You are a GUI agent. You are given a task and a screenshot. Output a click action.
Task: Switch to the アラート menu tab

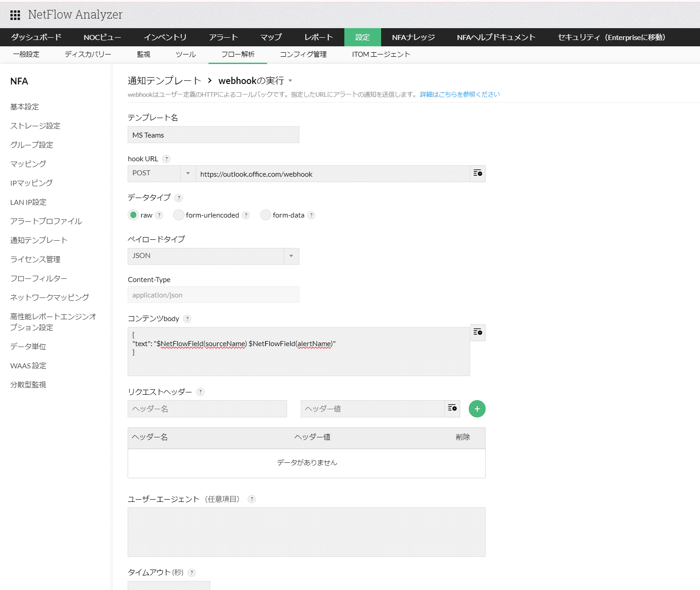click(x=223, y=37)
